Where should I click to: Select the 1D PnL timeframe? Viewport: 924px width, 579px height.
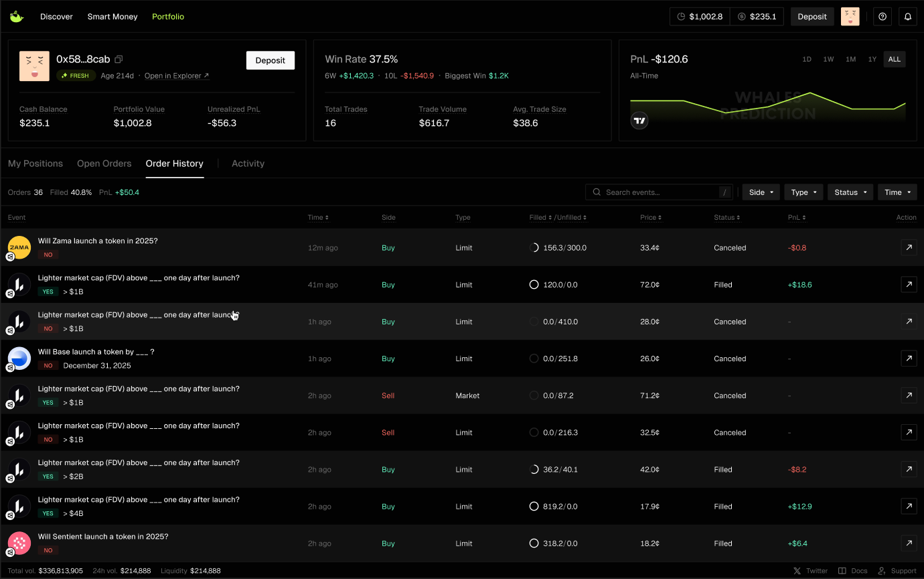click(x=807, y=60)
